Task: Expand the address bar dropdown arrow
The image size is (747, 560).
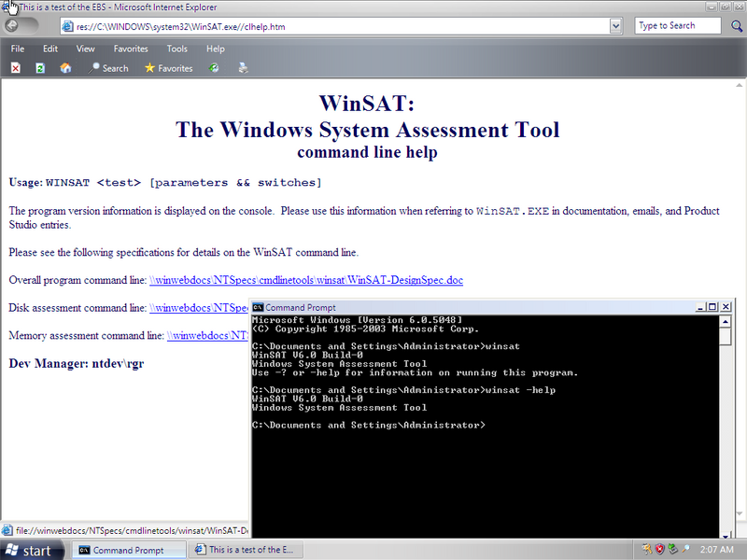Action: (x=615, y=26)
